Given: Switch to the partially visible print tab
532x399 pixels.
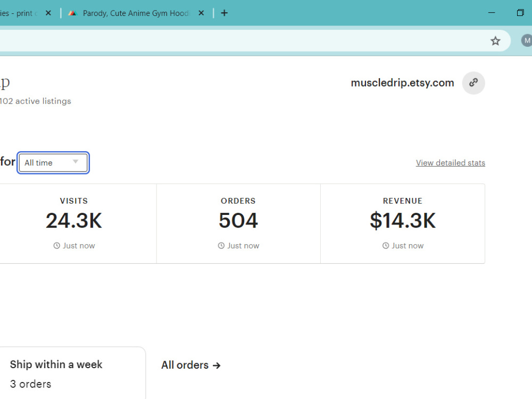Looking at the screenshot, I should click(19, 13).
